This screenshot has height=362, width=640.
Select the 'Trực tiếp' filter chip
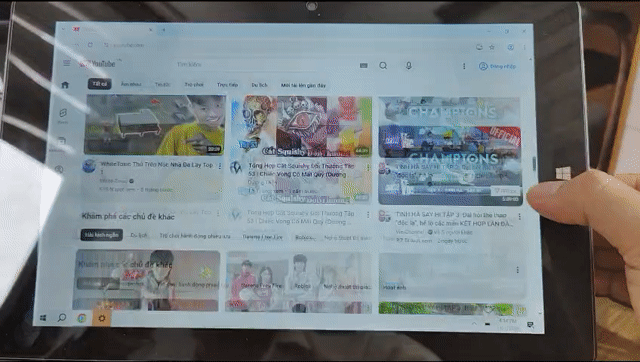pos(227,85)
